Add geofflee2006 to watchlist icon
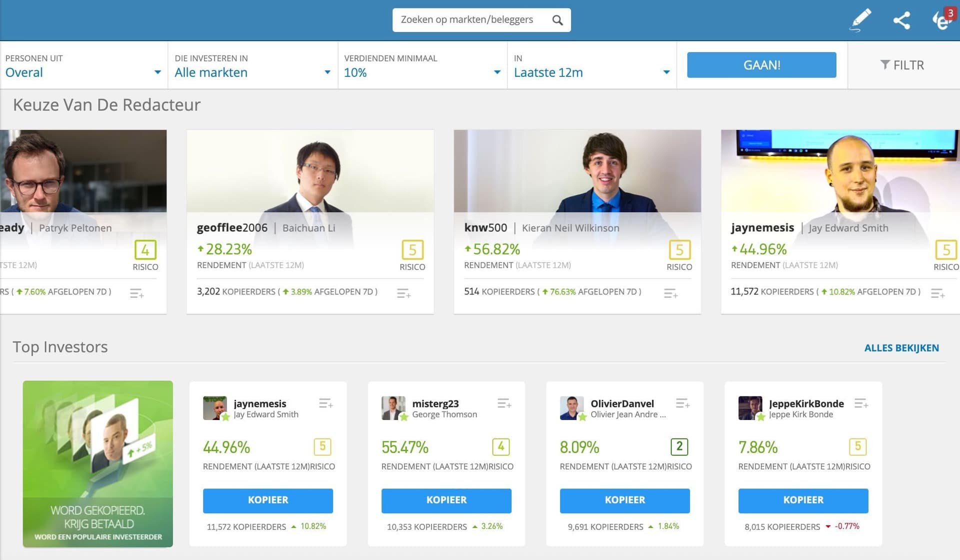The height and width of the screenshot is (560, 960). coord(403,293)
